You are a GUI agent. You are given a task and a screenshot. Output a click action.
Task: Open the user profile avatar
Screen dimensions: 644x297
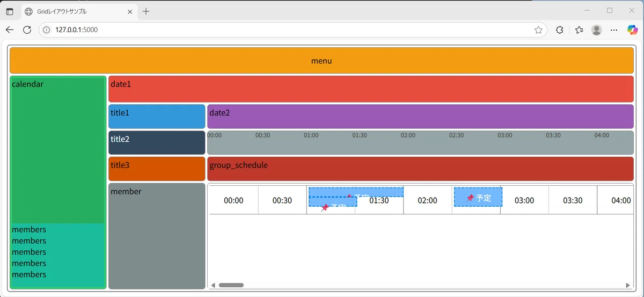[597, 30]
